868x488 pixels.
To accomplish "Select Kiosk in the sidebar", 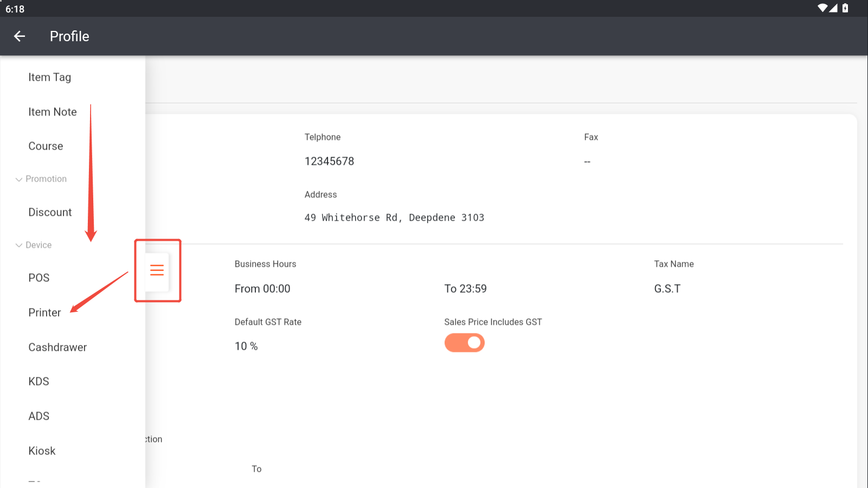I will (42, 451).
